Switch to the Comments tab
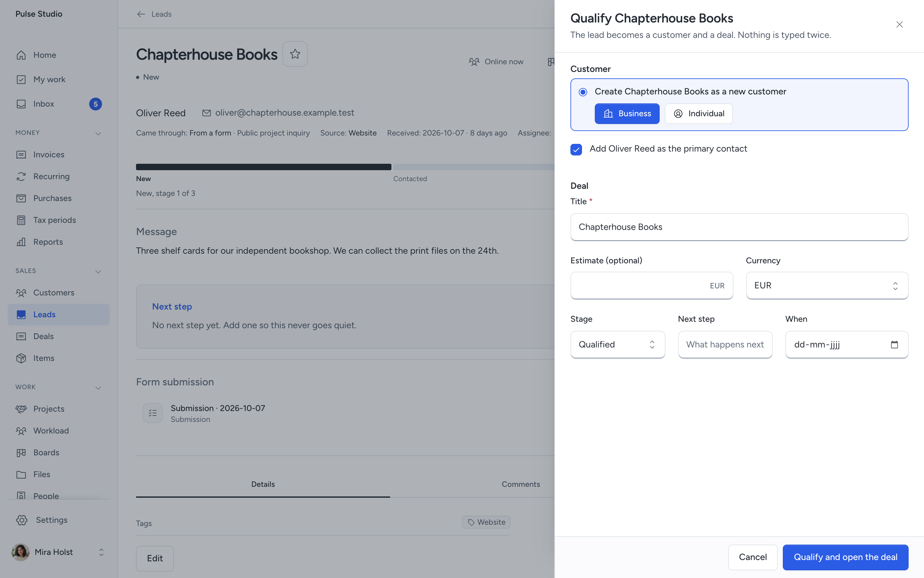Image resolution: width=924 pixels, height=578 pixels. (521, 484)
